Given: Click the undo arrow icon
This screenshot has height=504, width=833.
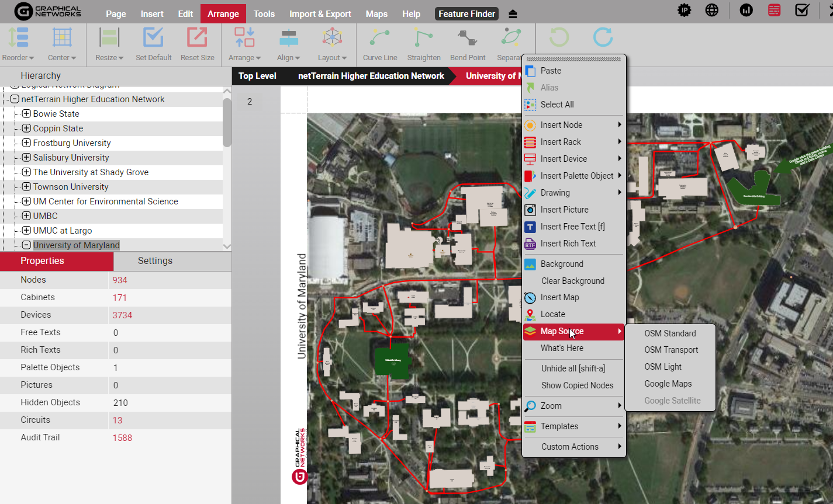Looking at the screenshot, I should pyautogui.click(x=559, y=37).
